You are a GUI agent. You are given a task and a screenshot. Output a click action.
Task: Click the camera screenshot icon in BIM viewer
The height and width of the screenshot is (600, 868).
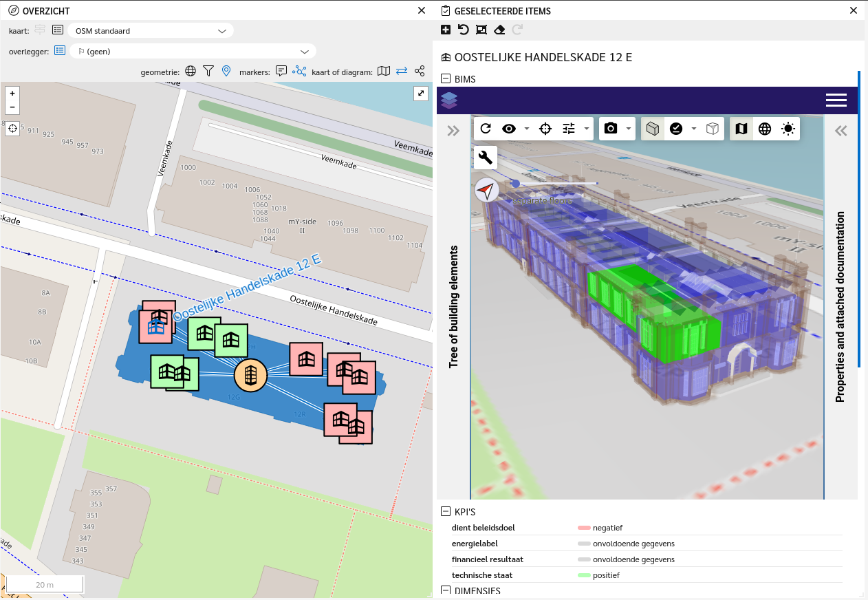click(x=609, y=129)
